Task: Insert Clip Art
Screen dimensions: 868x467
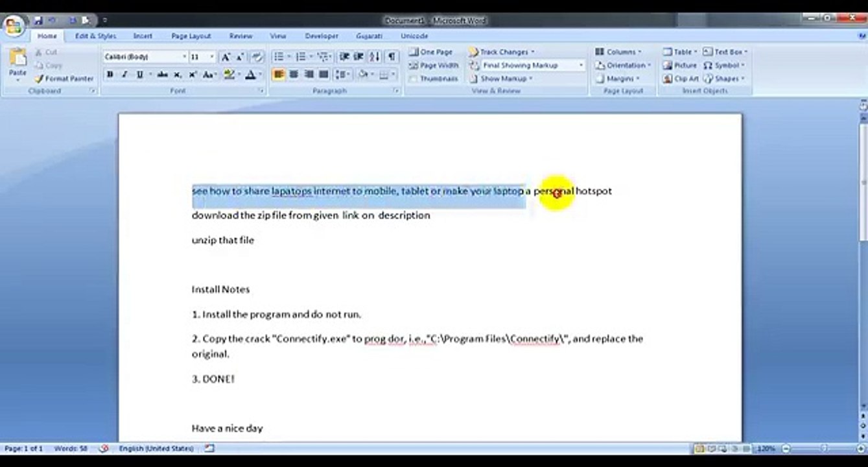Action: coord(680,78)
